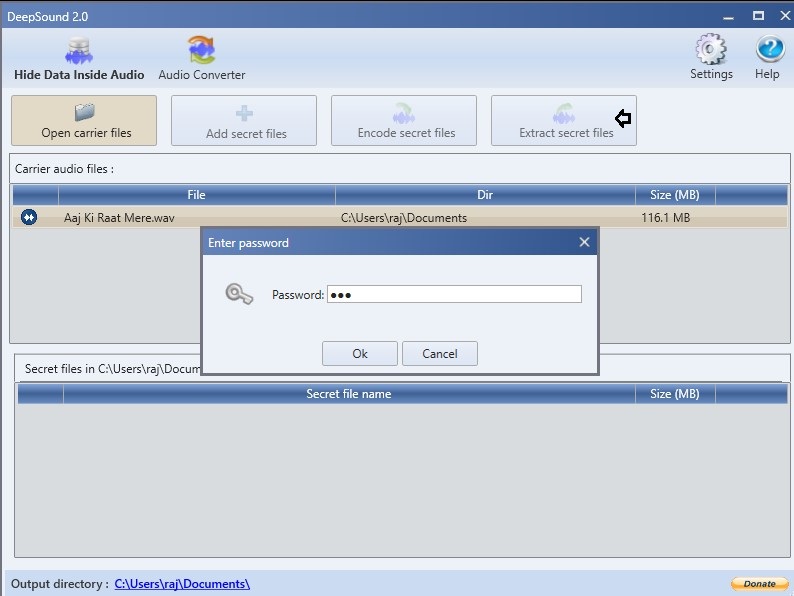Screen dimensions: 794x596
Task: Select the Aaj Ki Raat Mere.wav row
Action: (400, 217)
